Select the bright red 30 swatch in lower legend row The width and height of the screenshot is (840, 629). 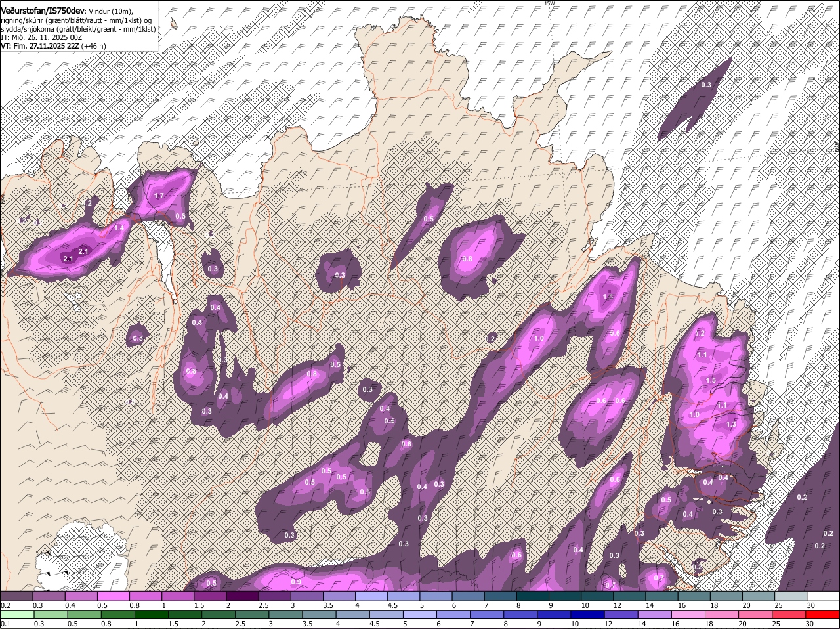823,615
